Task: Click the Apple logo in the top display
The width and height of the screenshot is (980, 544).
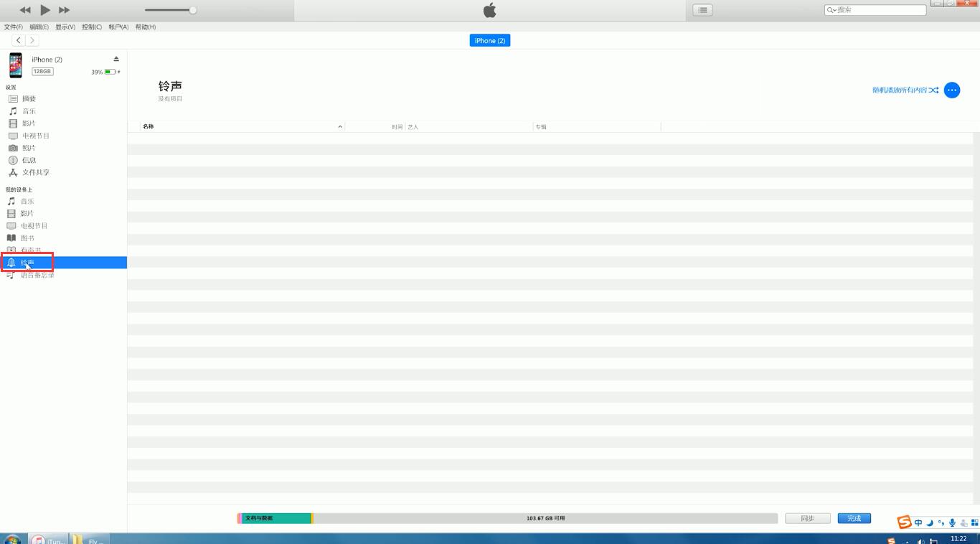Action: (490, 10)
